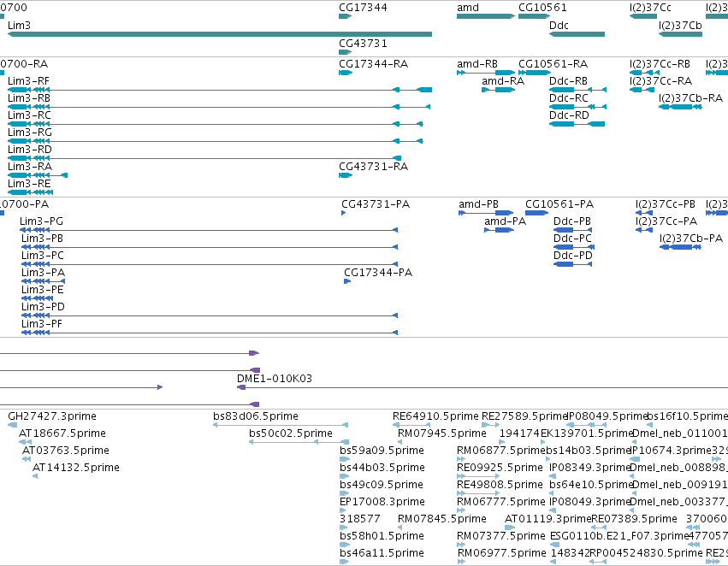Open EST AT14132.5prime
Screen dimensions: 728x566
point(35,476)
